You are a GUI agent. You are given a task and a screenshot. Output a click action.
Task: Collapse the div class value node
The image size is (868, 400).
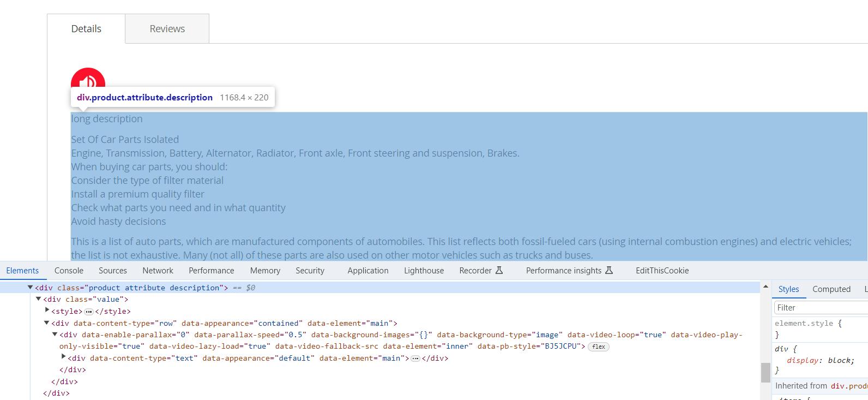pos(39,299)
